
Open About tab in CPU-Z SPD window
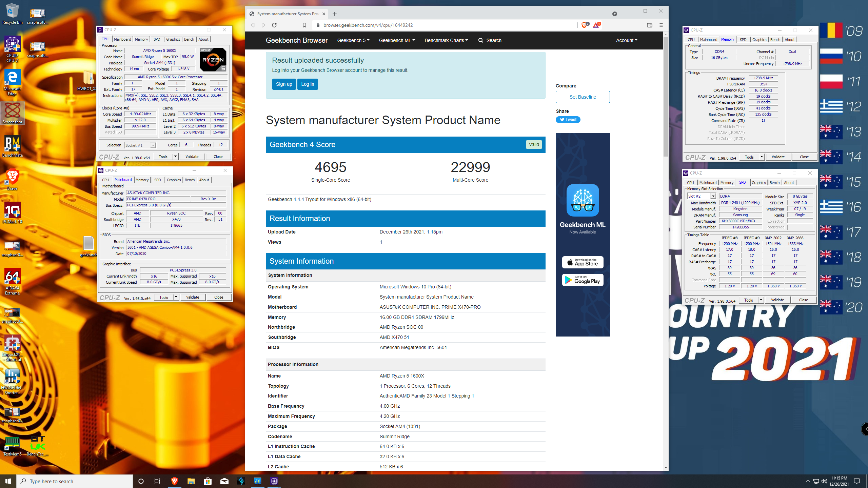pos(789,183)
